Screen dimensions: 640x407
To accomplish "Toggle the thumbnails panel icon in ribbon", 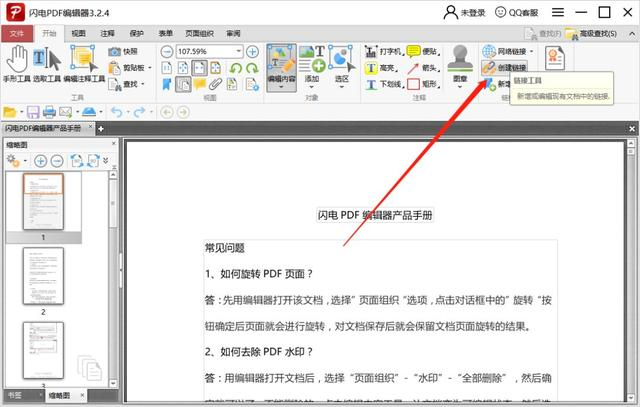I will coord(183,84).
